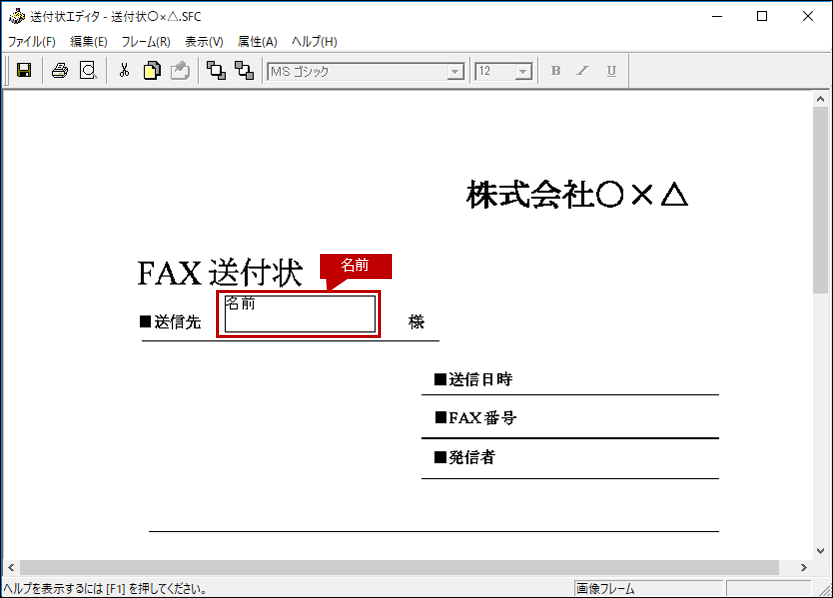Click the Print icon in toolbar

60,70
